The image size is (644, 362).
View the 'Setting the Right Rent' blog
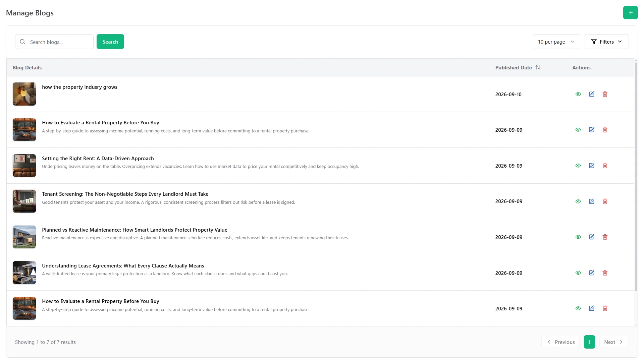point(578,166)
